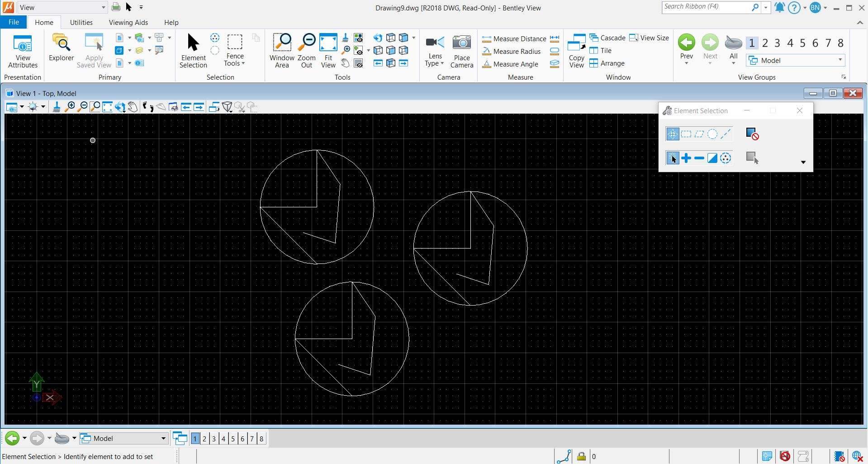868x464 pixels.
Task: Click the Walk footprints icon in view toolbar
Action: click(x=147, y=107)
